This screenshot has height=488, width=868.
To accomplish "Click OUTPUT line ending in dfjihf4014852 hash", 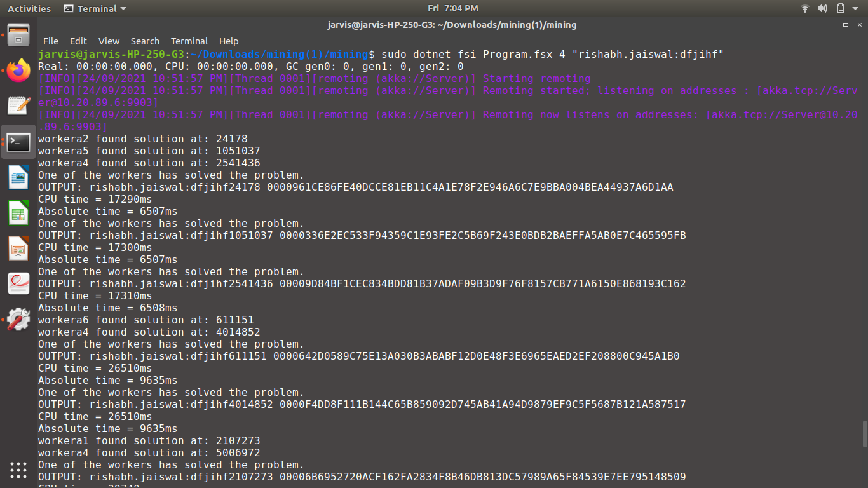I will pos(362,404).
